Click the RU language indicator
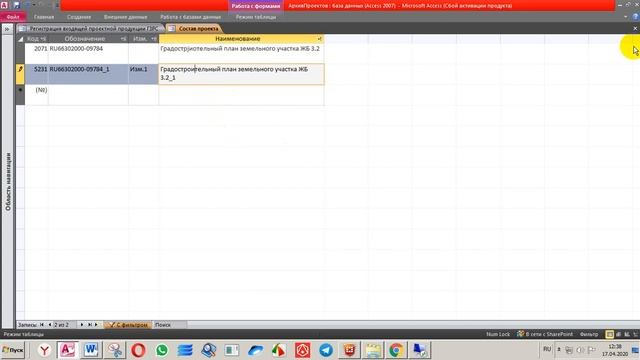The image size is (640, 360). [x=547, y=349]
